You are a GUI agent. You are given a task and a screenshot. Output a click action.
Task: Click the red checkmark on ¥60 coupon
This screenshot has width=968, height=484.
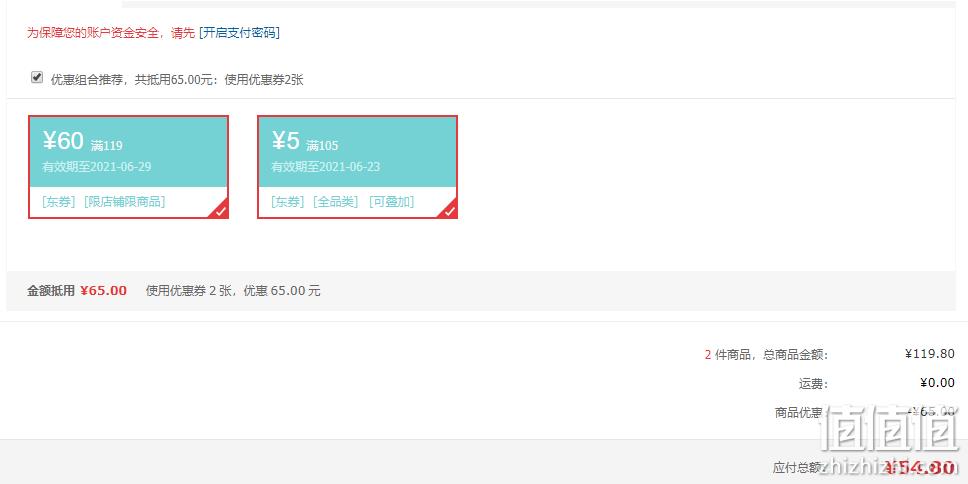[x=220, y=211]
